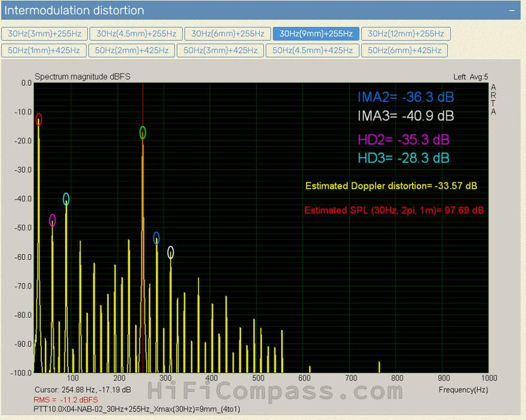The width and height of the screenshot is (526, 420).
Task: Click the cyan circled HD3 marker
Action: [66, 199]
